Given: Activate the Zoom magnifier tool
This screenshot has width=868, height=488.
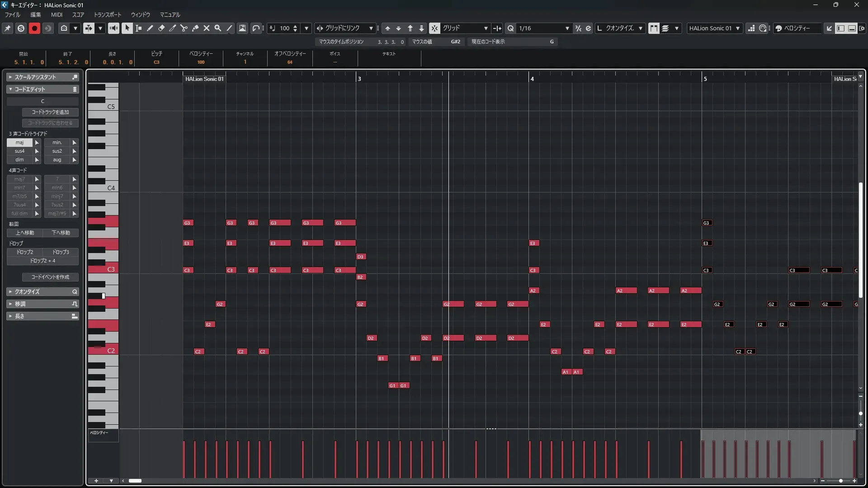Looking at the screenshot, I should click(x=217, y=28).
